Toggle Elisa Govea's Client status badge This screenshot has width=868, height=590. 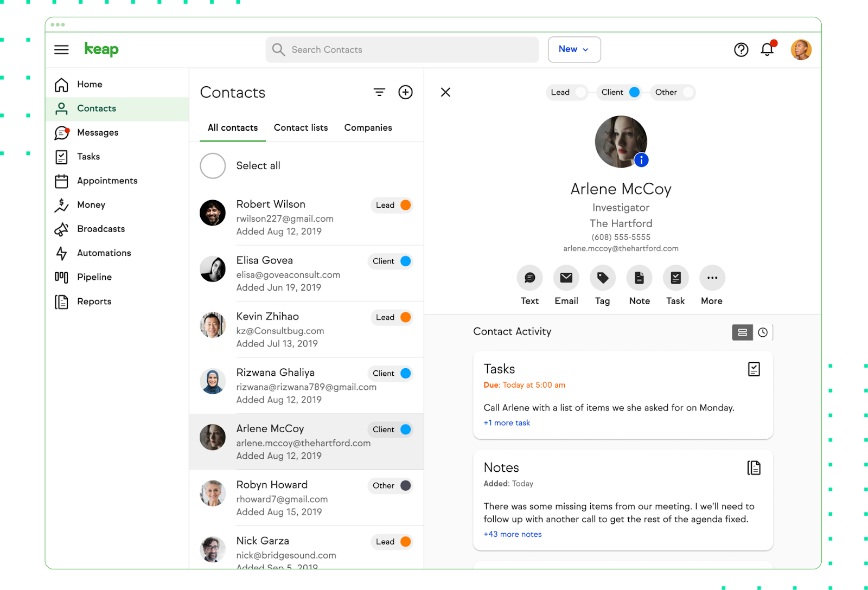[x=391, y=261]
